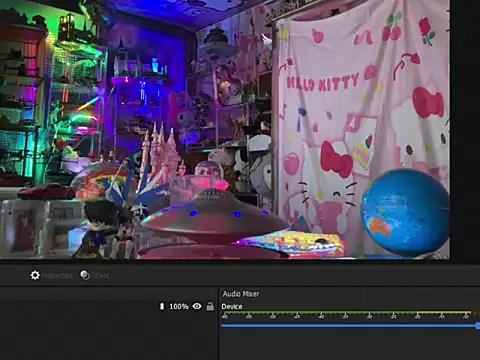Open source Properties via gear icon
This screenshot has width=480, height=360.
point(35,275)
